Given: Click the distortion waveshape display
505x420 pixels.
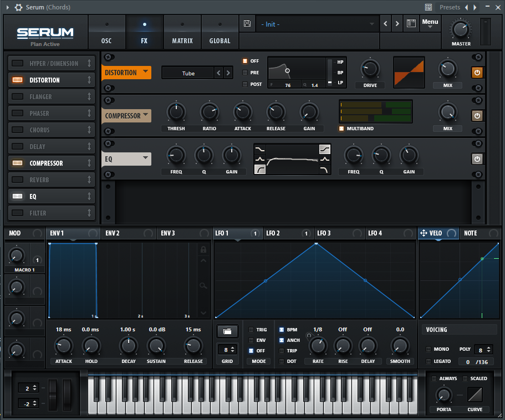Looking at the screenshot, I should [409, 73].
